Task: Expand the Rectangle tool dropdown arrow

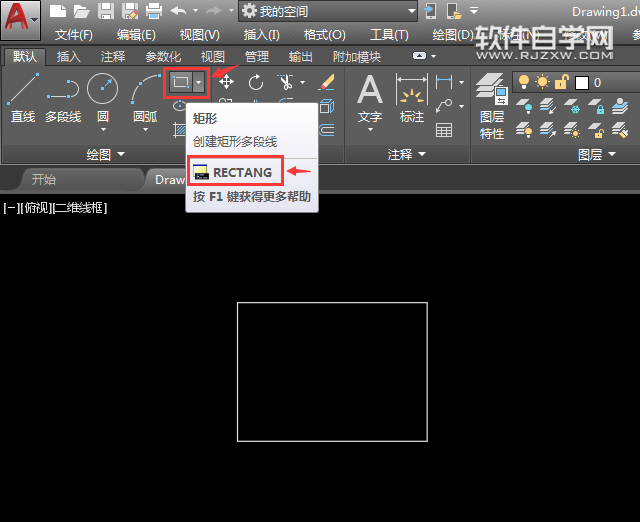Action: tap(198, 83)
